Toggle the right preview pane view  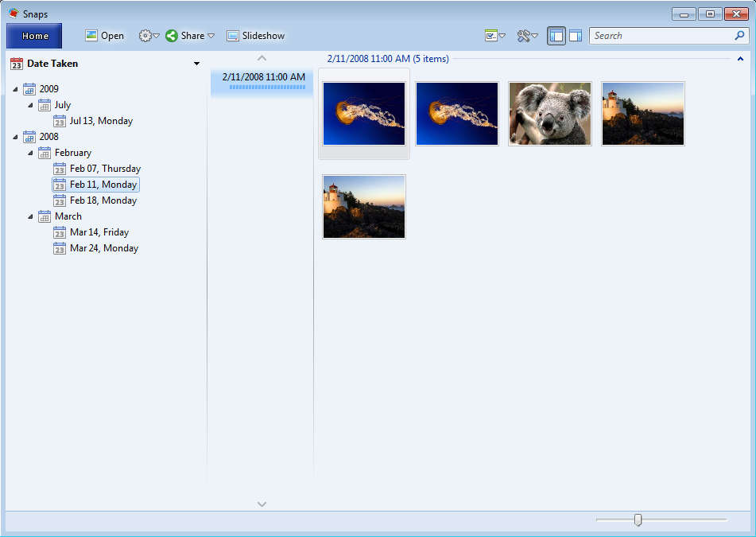576,36
